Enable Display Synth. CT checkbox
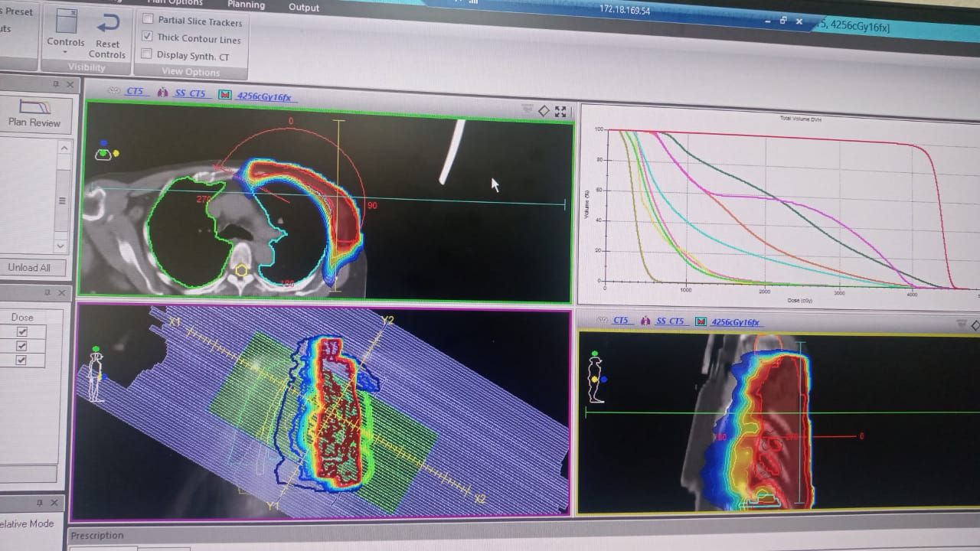Image resolution: width=980 pixels, height=551 pixels. pyautogui.click(x=147, y=54)
